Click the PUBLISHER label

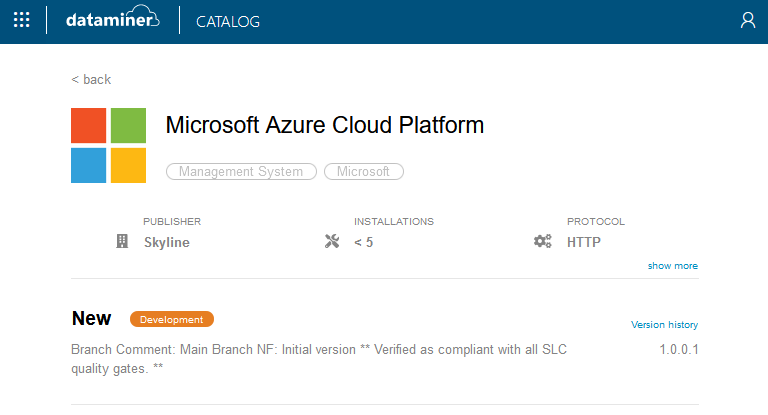(172, 221)
